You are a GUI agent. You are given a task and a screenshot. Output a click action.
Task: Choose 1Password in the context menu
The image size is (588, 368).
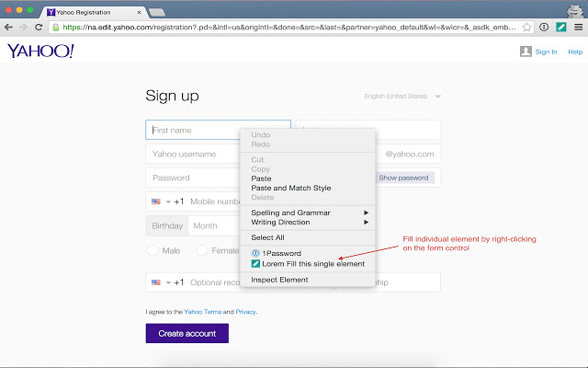308,253
